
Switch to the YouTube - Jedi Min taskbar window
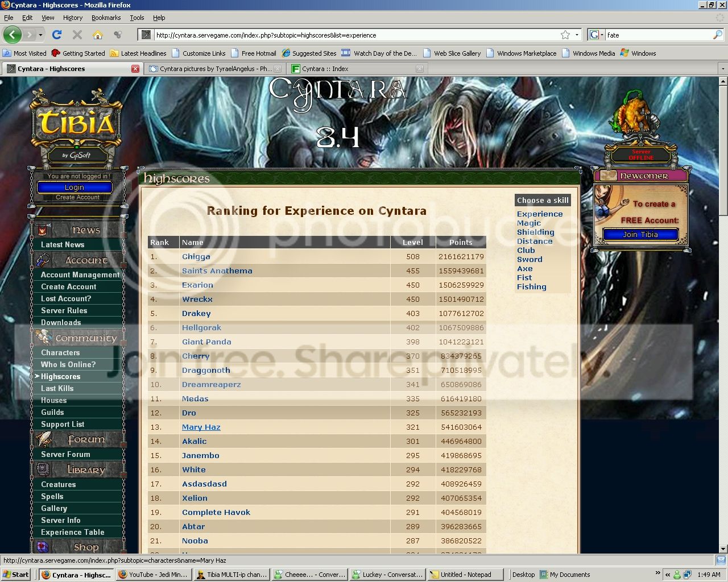(154, 575)
